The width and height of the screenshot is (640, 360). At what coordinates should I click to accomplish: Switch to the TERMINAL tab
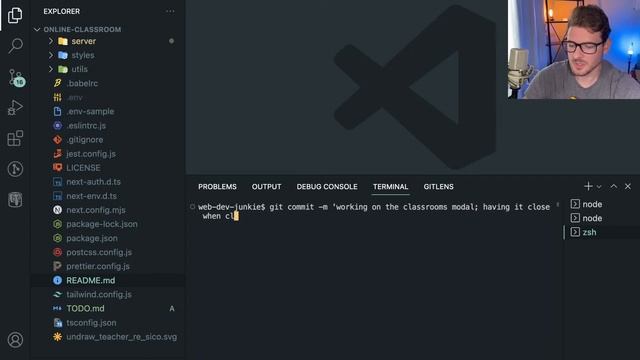(390, 187)
